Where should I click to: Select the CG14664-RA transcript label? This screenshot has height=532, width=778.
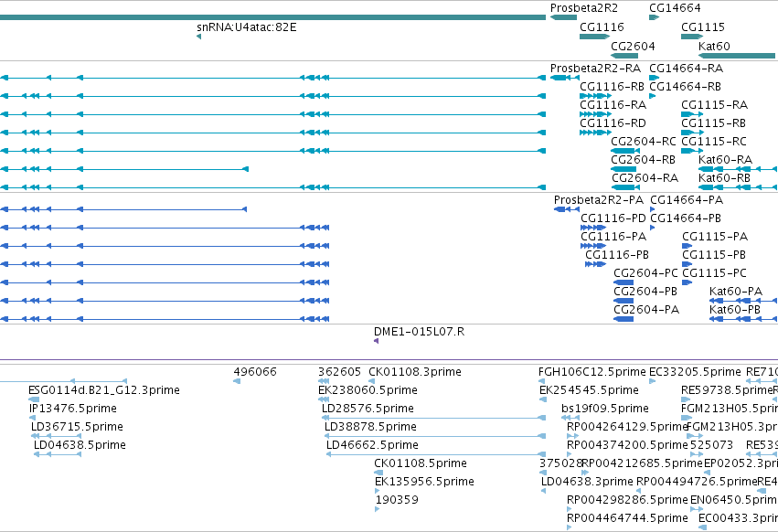click(687, 69)
